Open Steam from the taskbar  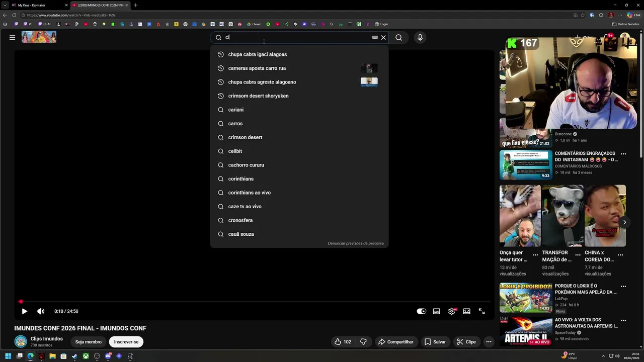click(74, 356)
